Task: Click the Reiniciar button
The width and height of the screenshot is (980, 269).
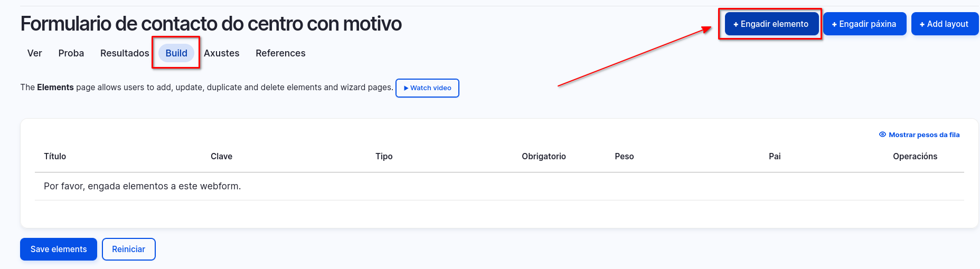Action: click(x=129, y=249)
